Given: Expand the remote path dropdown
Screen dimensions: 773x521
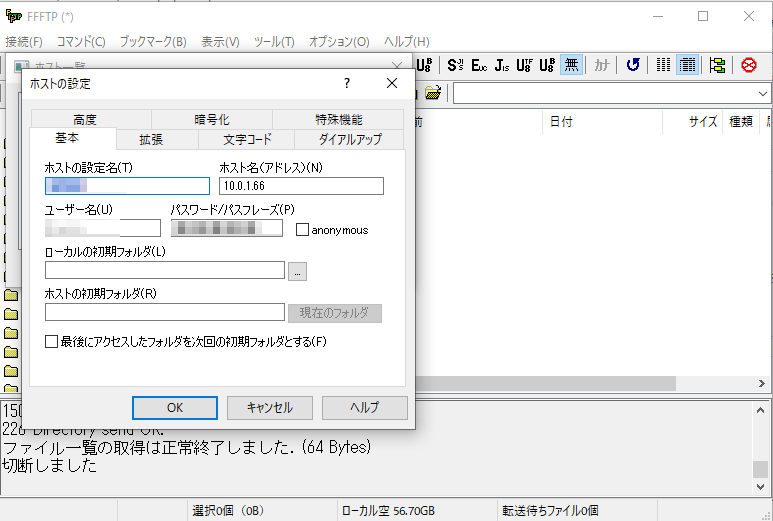Looking at the screenshot, I should pos(763,93).
